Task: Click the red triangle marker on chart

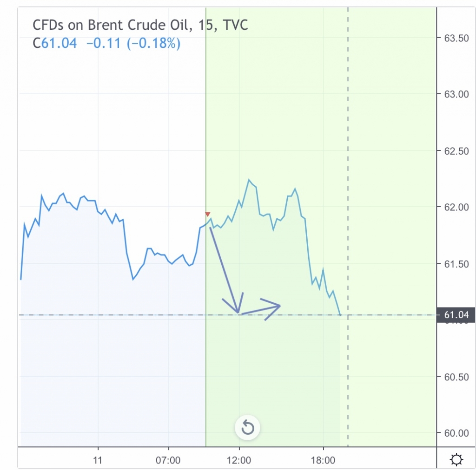Action: coord(208,214)
